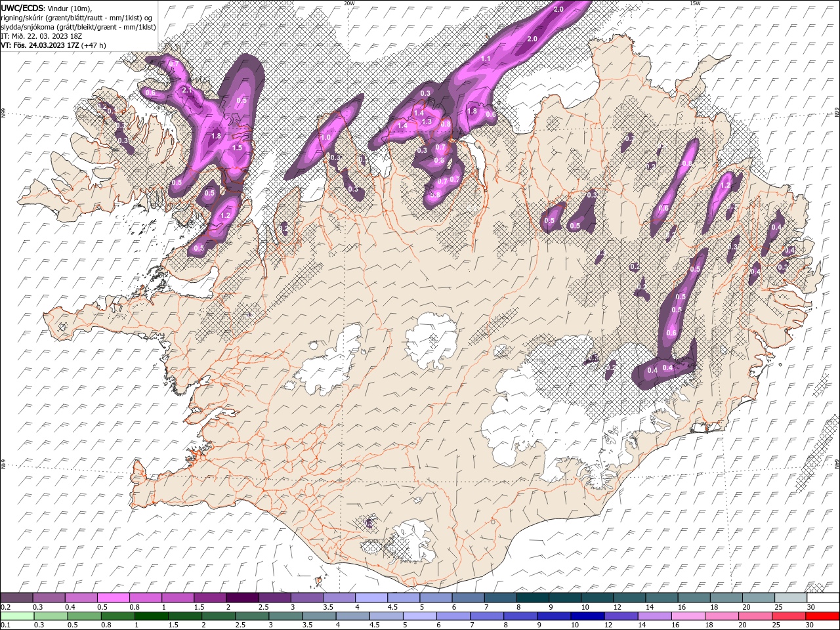Select the '1.5' precipitation label on the map
This screenshot has height=630, width=840.
point(238,148)
